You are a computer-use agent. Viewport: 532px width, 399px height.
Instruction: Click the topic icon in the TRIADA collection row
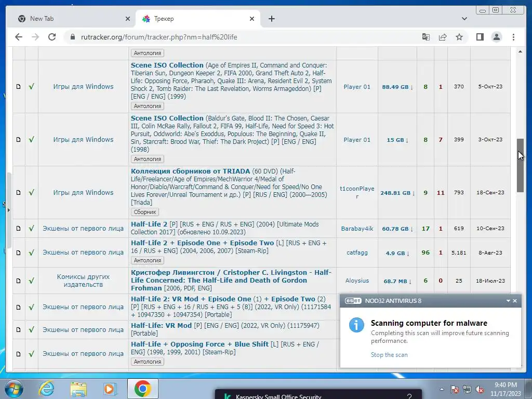(19, 192)
